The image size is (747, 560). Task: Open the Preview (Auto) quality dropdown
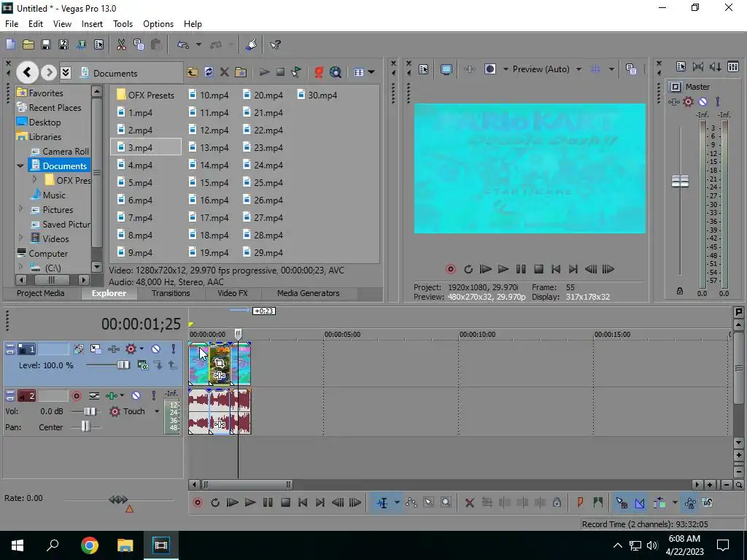pos(578,69)
